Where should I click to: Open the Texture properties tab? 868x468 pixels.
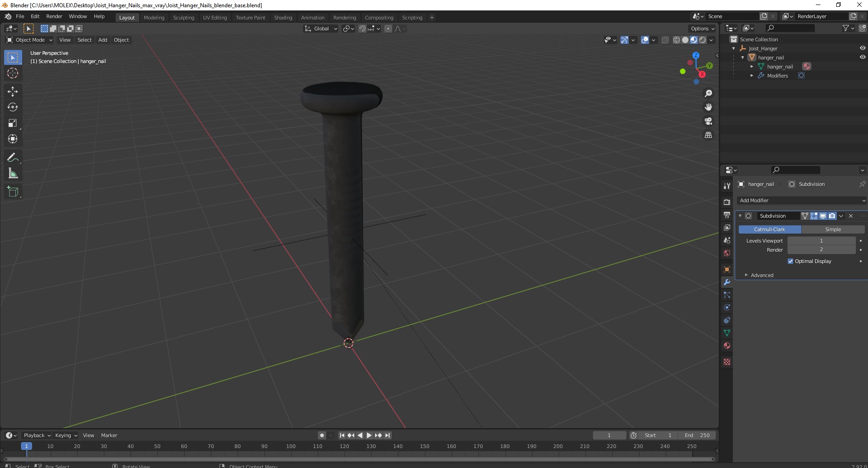coord(727,362)
